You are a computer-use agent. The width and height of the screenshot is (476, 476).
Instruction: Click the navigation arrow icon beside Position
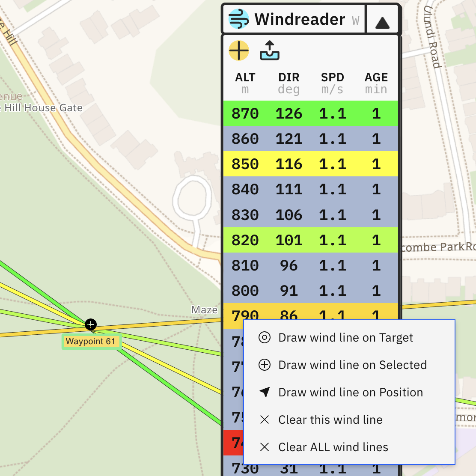(265, 392)
